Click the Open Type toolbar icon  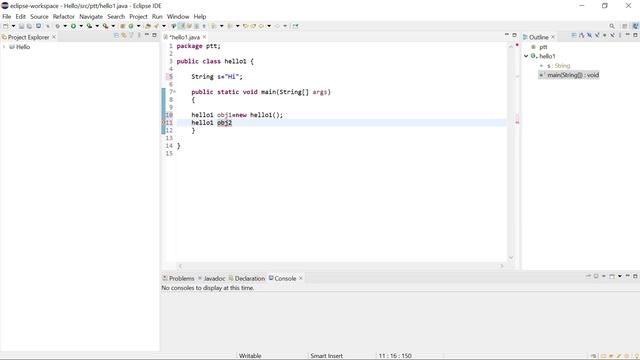(x=148, y=26)
